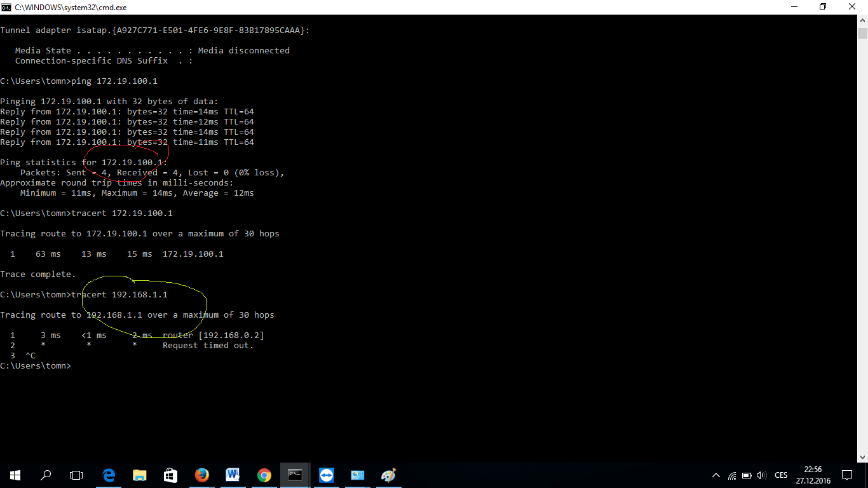Switch to TeamViewer on the taskbar
The width and height of the screenshot is (868, 488).
(x=326, y=475)
